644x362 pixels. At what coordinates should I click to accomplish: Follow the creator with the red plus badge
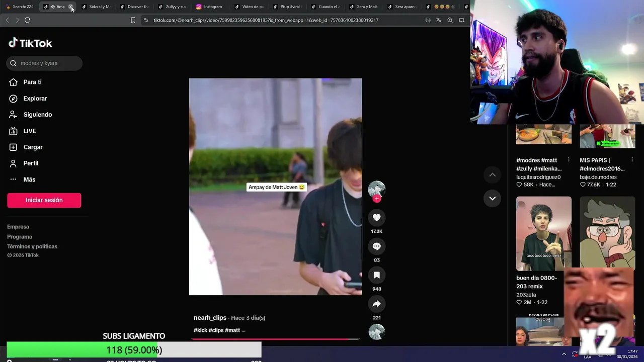pyautogui.click(x=376, y=198)
